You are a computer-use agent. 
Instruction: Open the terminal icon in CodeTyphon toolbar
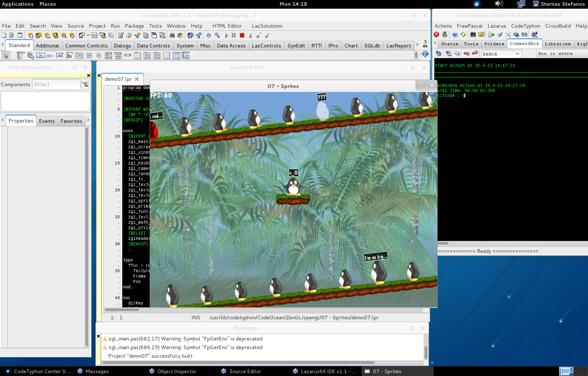pos(473,34)
